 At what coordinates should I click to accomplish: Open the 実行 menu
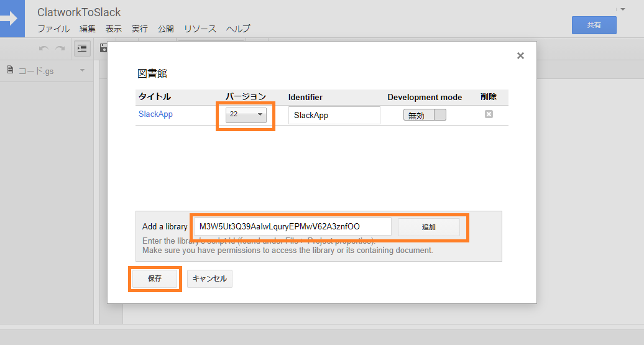[140, 29]
